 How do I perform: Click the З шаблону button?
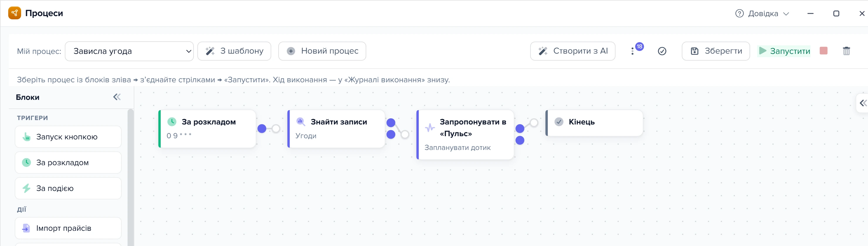point(234,51)
